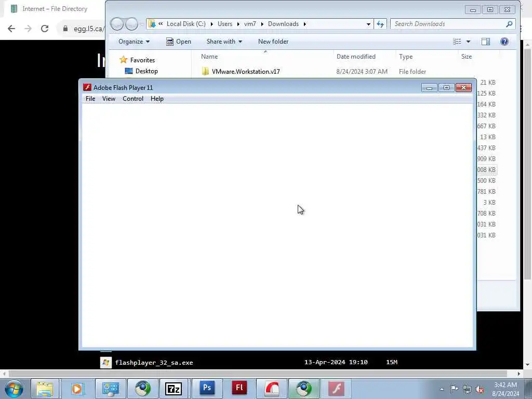This screenshot has height=399, width=532.
Task: Open the Windows Start button
Action: click(14, 389)
